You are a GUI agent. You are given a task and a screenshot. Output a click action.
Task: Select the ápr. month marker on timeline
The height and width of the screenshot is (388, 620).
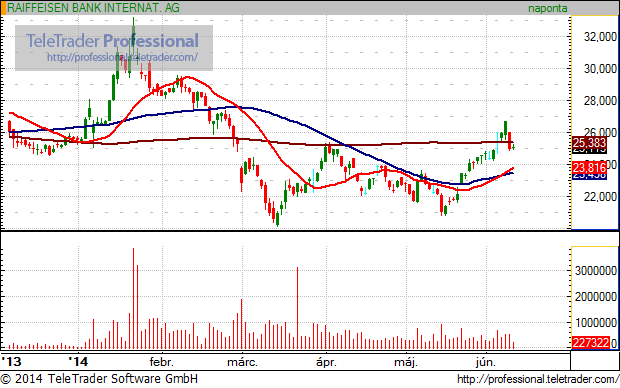click(x=326, y=362)
